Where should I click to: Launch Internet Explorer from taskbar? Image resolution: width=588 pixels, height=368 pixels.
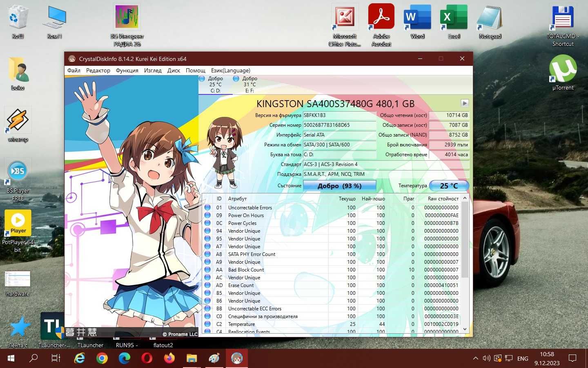[x=79, y=359]
